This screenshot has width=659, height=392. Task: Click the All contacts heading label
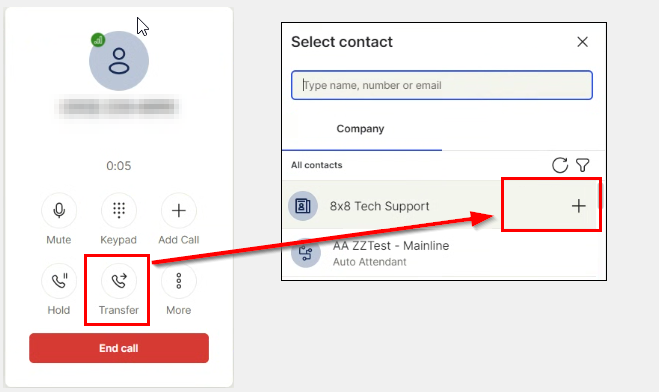316,165
